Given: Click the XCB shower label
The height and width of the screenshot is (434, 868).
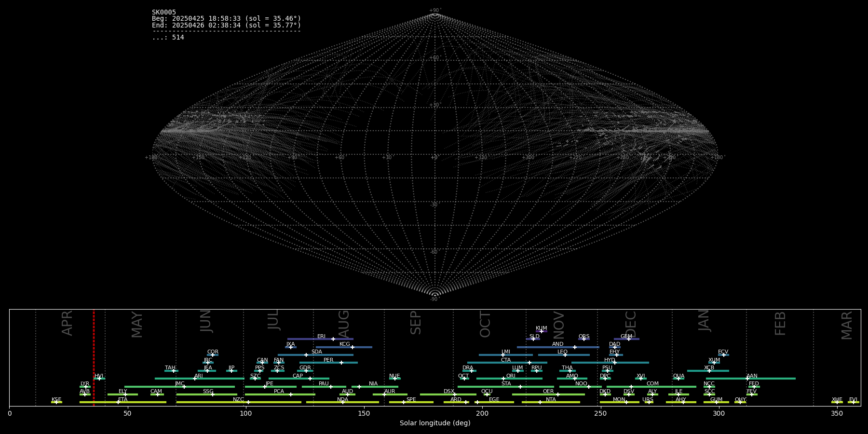Looking at the screenshot, I should [709, 368].
